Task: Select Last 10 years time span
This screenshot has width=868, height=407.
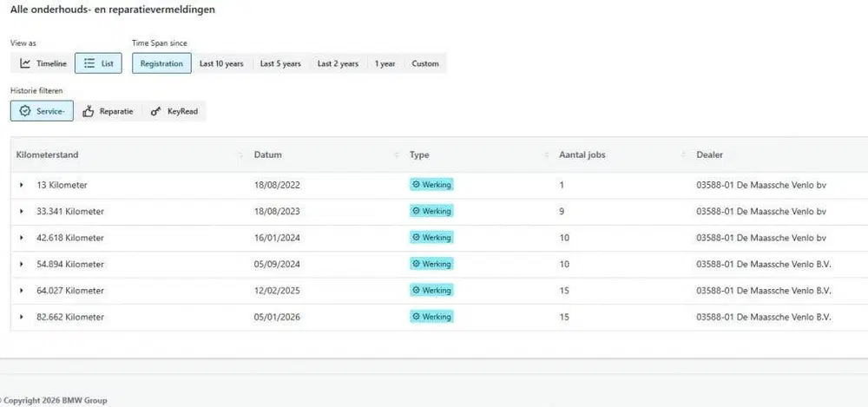Action: tap(221, 63)
